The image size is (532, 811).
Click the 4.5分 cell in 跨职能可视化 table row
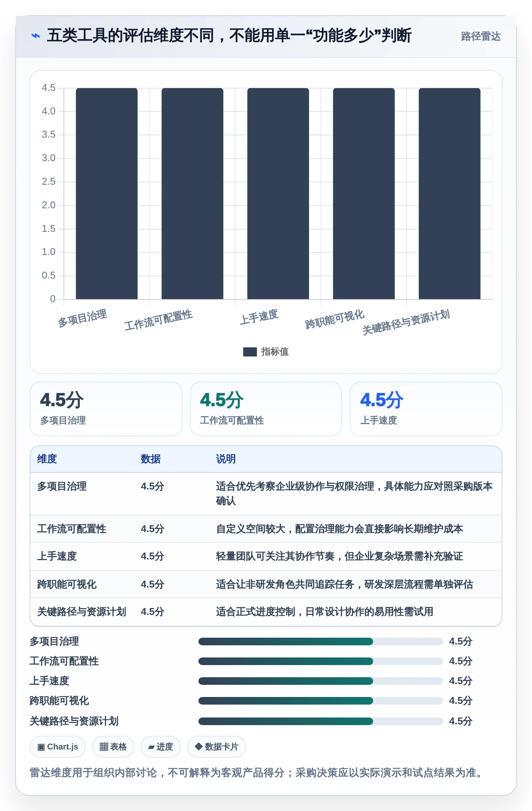152,584
